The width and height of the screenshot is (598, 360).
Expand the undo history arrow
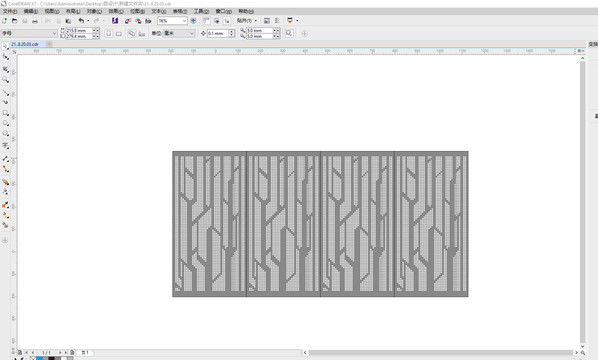tap(88, 21)
